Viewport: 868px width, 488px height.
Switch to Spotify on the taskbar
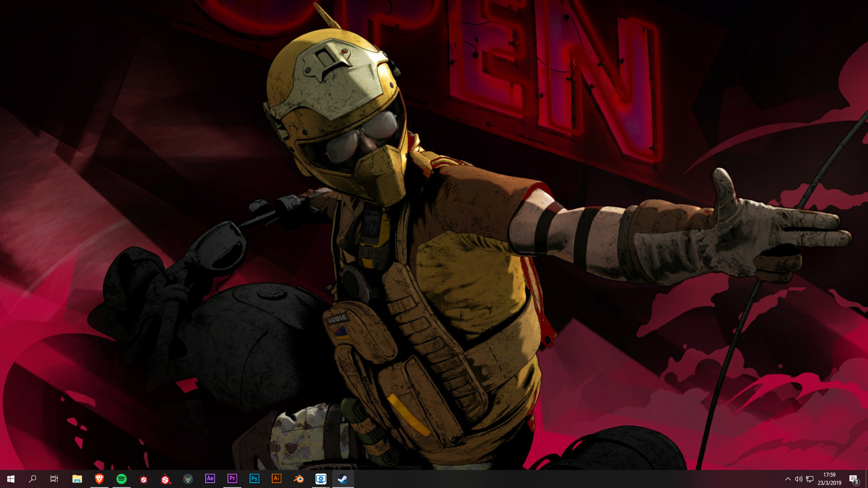[x=122, y=479]
